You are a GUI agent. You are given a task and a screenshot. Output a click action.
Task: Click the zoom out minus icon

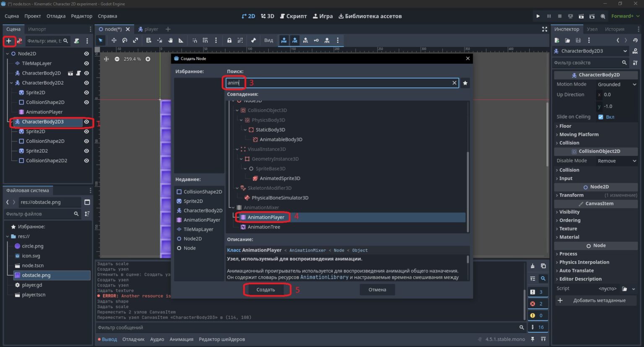117,59
